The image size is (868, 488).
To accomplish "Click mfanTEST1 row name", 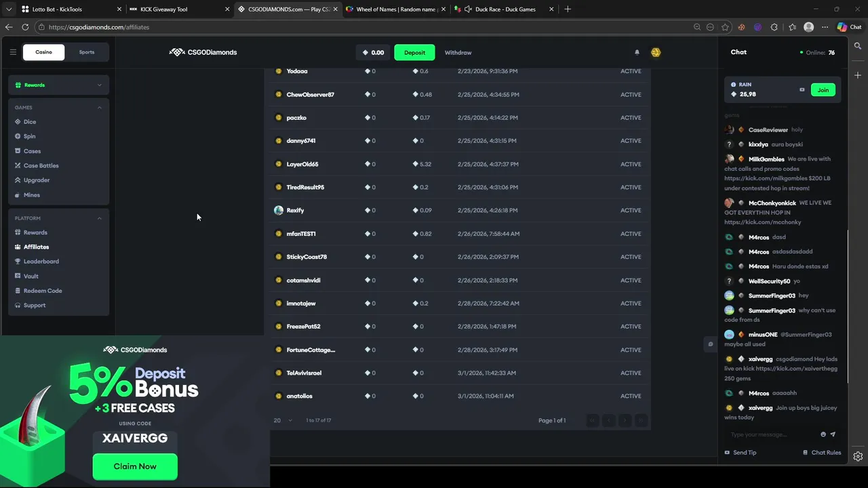I will (x=301, y=234).
